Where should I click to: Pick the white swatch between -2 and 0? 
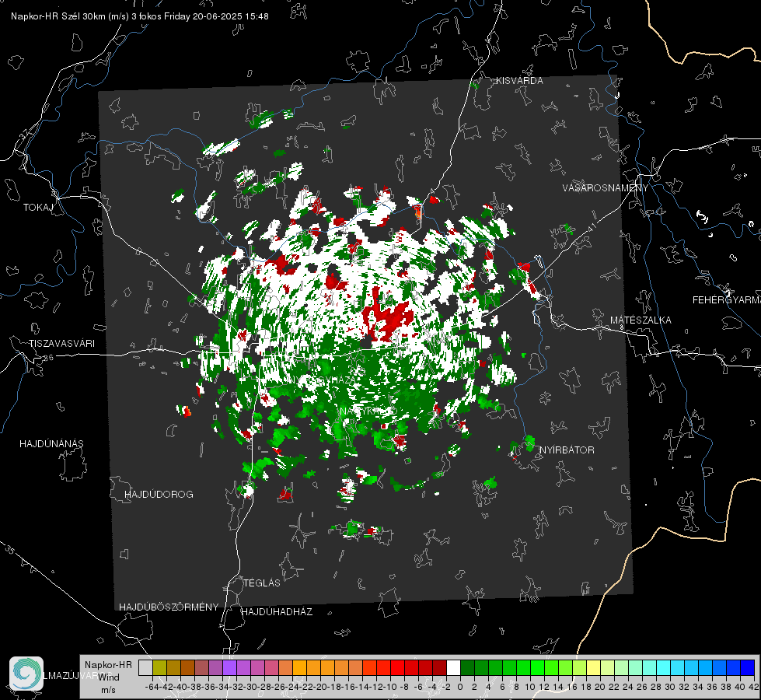[453, 667]
